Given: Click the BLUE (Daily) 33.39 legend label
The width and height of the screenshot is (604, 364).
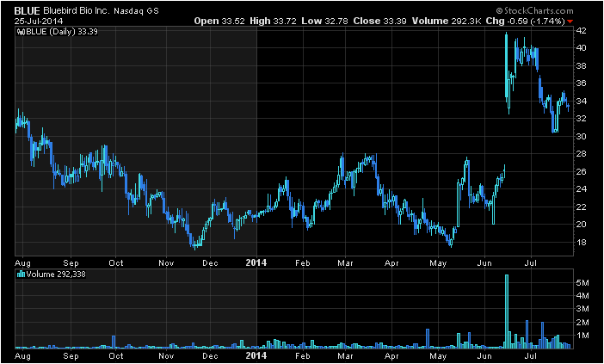Looking at the screenshot, I should tap(61, 32).
